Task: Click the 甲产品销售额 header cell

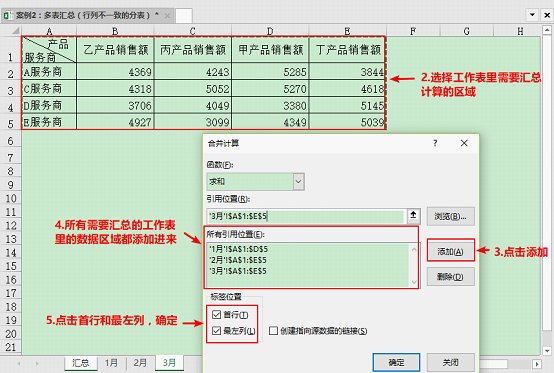Action: coord(270,49)
